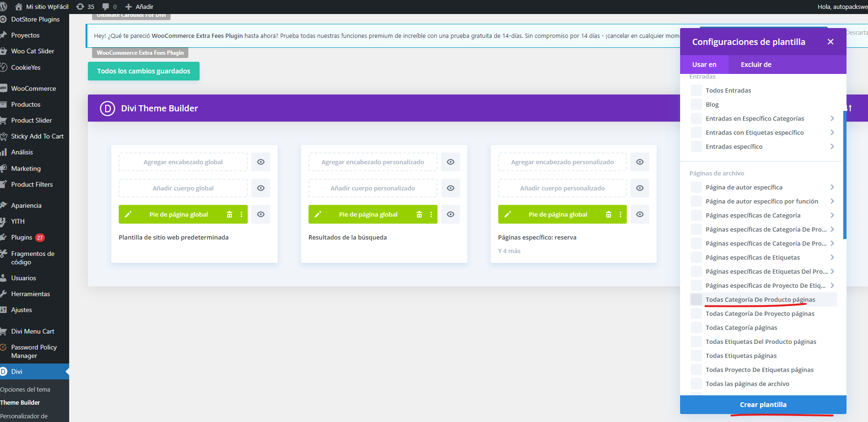The image size is (868, 422).
Task: Open Productos in the sidebar menu
Action: [26, 104]
